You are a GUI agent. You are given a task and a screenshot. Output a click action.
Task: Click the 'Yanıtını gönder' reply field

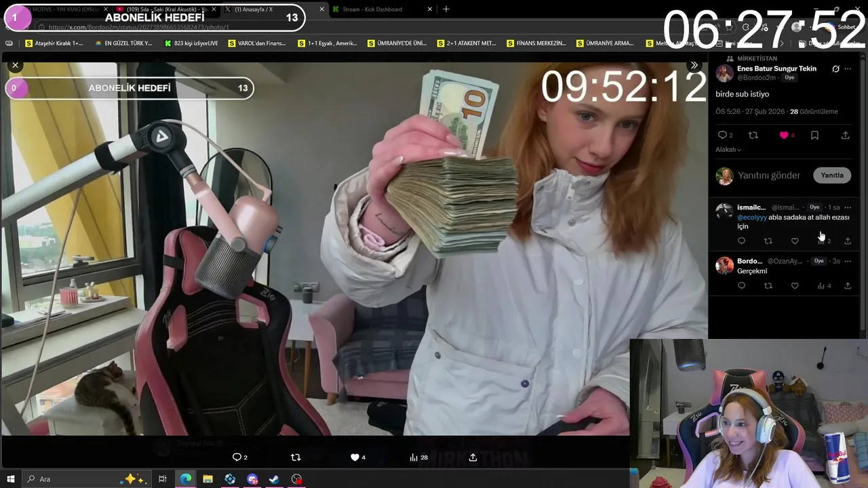tap(769, 176)
